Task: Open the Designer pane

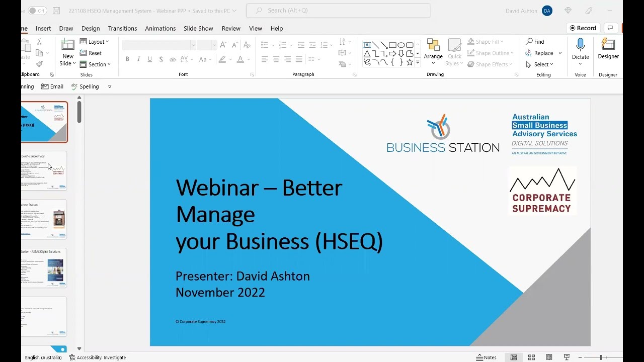Action: (x=608, y=49)
